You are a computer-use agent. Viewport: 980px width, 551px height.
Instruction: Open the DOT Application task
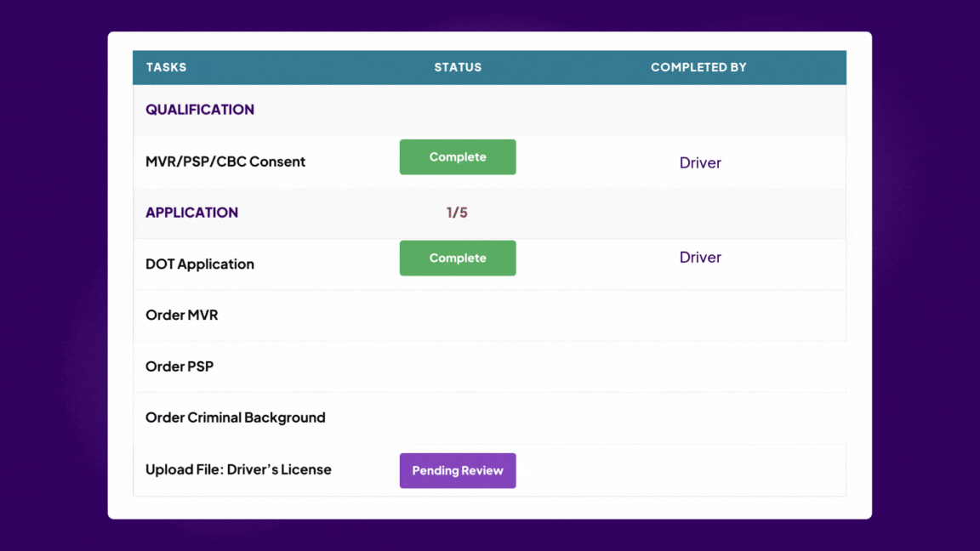200,264
